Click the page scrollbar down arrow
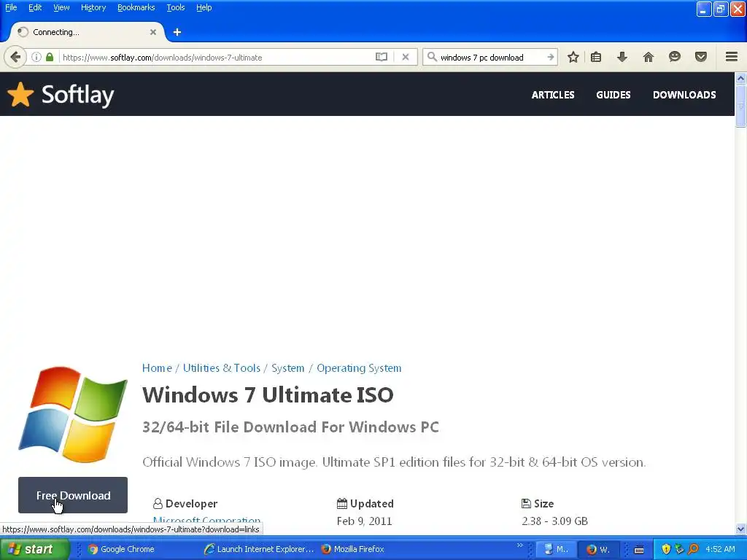Viewport: 747px width, 560px height. click(x=740, y=529)
